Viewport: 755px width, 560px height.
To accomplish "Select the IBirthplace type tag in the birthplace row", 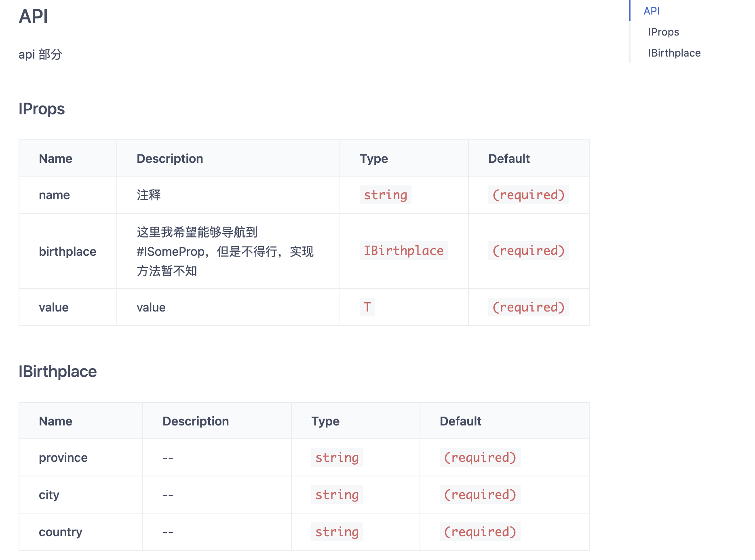I will coord(403,251).
